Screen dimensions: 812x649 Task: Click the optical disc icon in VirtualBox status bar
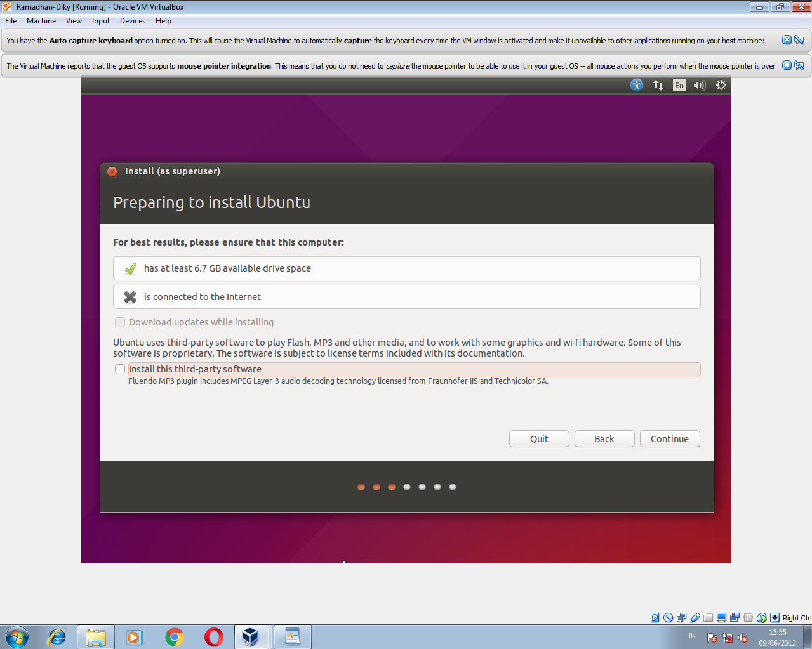coord(668,617)
